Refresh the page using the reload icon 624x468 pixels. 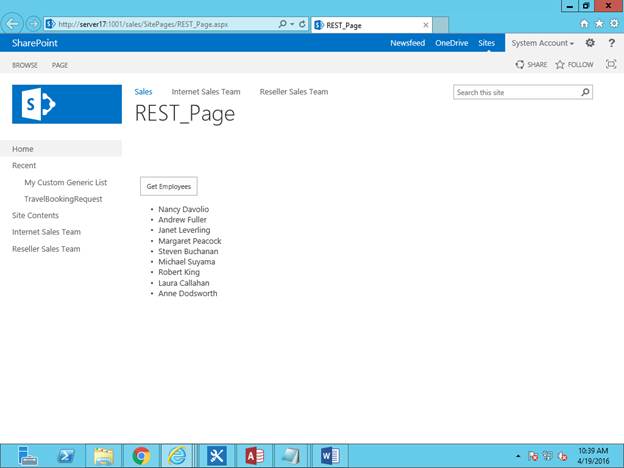[302, 24]
